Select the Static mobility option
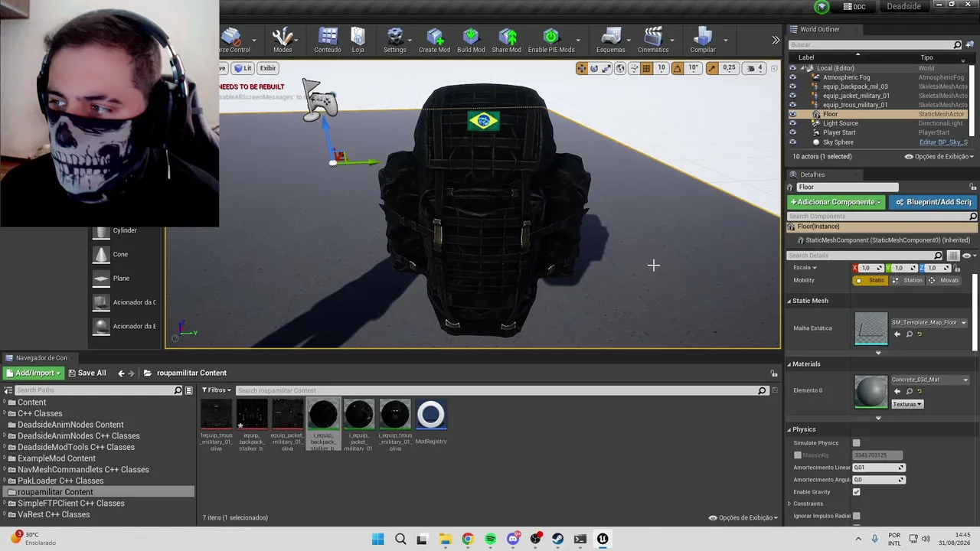Image resolution: width=980 pixels, height=551 pixels. point(871,280)
